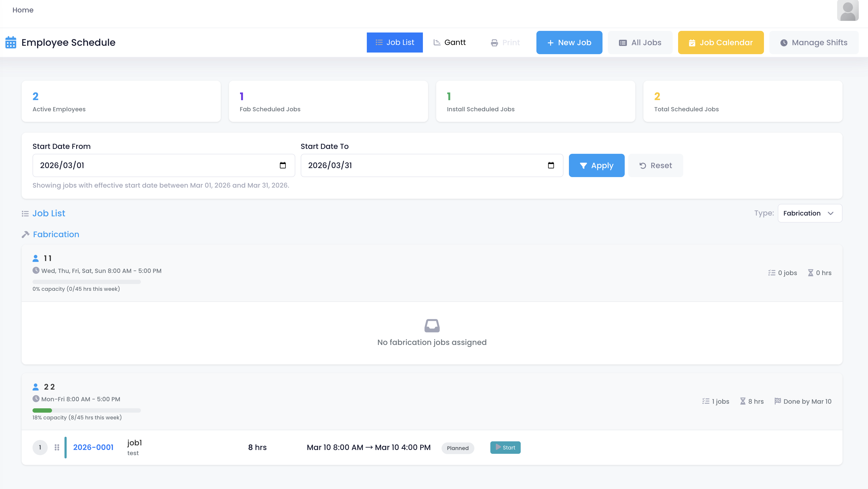The image size is (868, 489).
Task: Switch to the Gantt view
Action: pos(449,43)
